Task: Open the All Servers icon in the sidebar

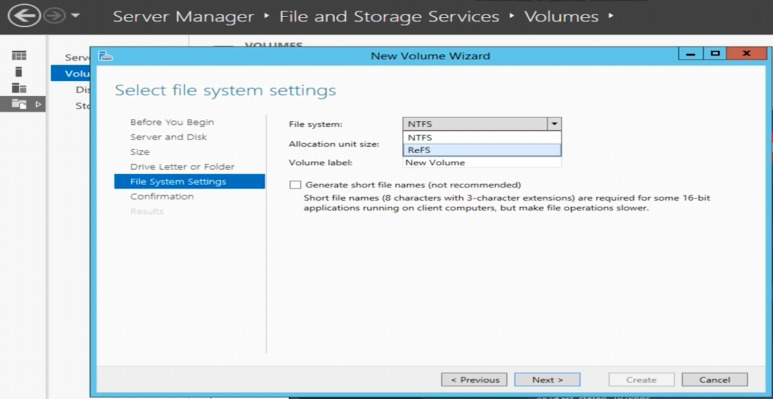Action: tap(19, 88)
